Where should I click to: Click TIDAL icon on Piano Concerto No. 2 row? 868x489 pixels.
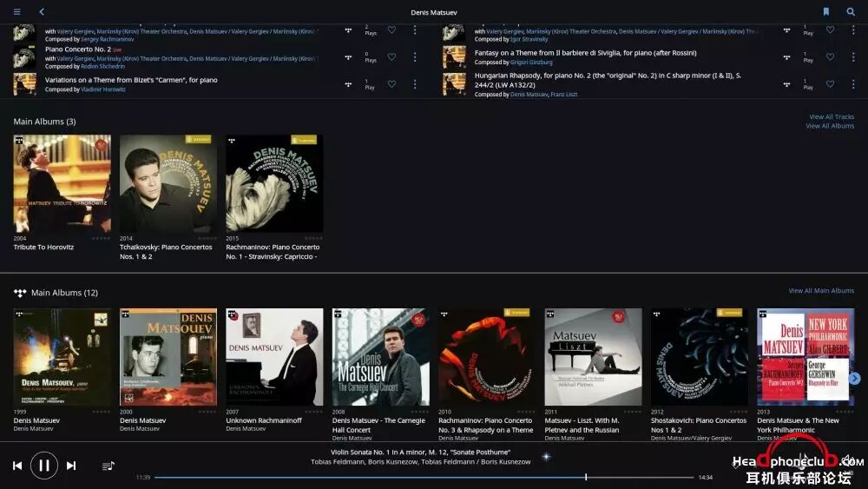click(348, 57)
